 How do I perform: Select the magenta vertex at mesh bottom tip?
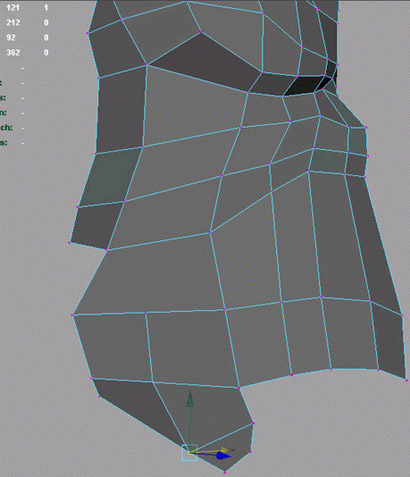tap(225, 472)
